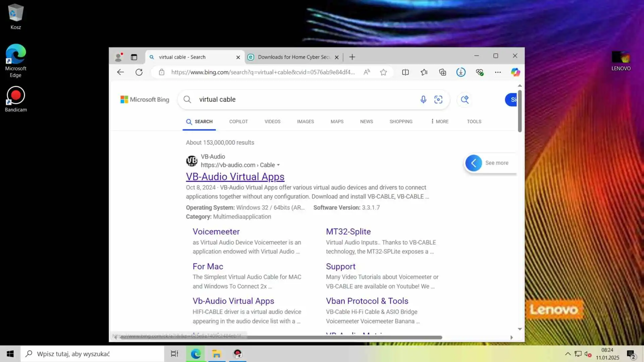This screenshot has height=362, width=644.
Task: Switch to the IMAGES search tab
Action: tap(305, 121)
